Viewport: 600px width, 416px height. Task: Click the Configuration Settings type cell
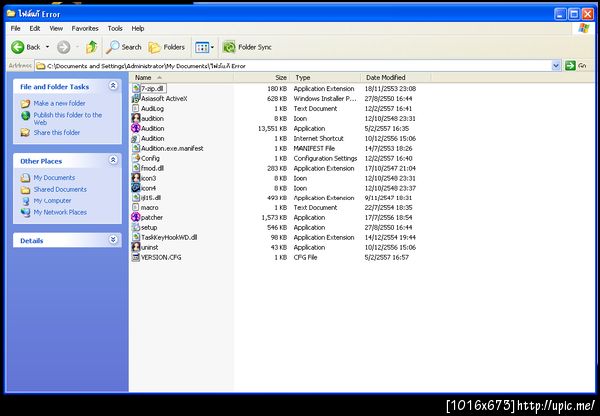pos(325,158)
